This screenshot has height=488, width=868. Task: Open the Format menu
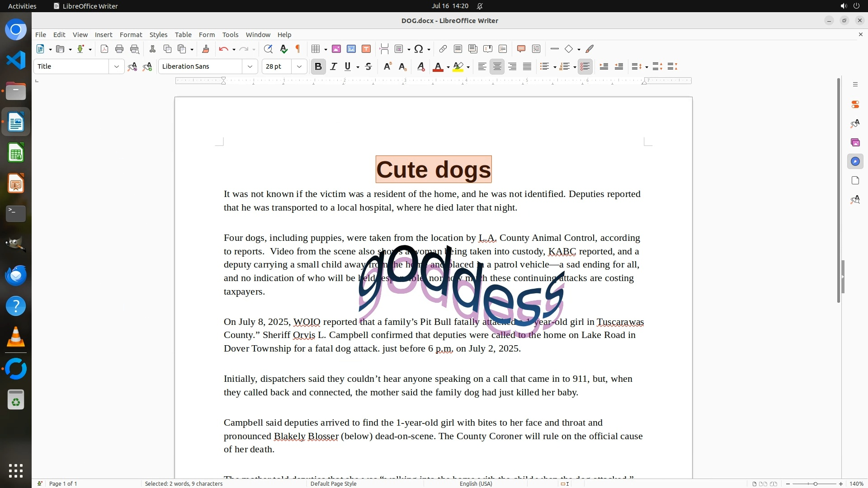131,35
